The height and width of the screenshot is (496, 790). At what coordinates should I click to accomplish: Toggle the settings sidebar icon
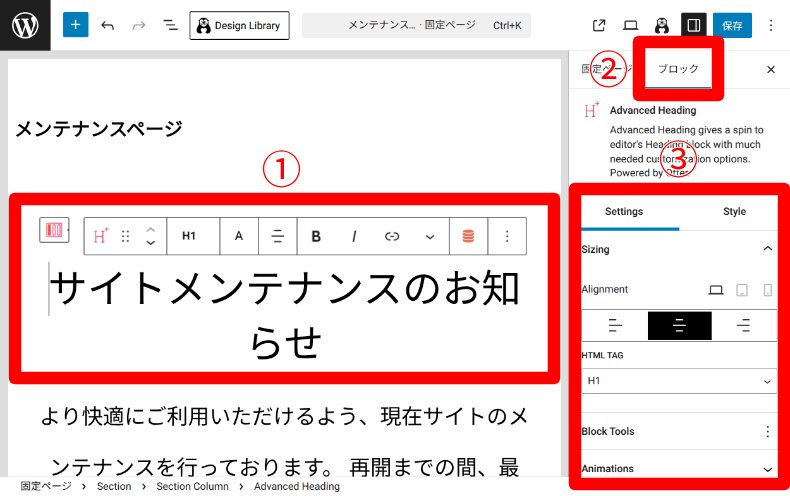pos(694,25)
